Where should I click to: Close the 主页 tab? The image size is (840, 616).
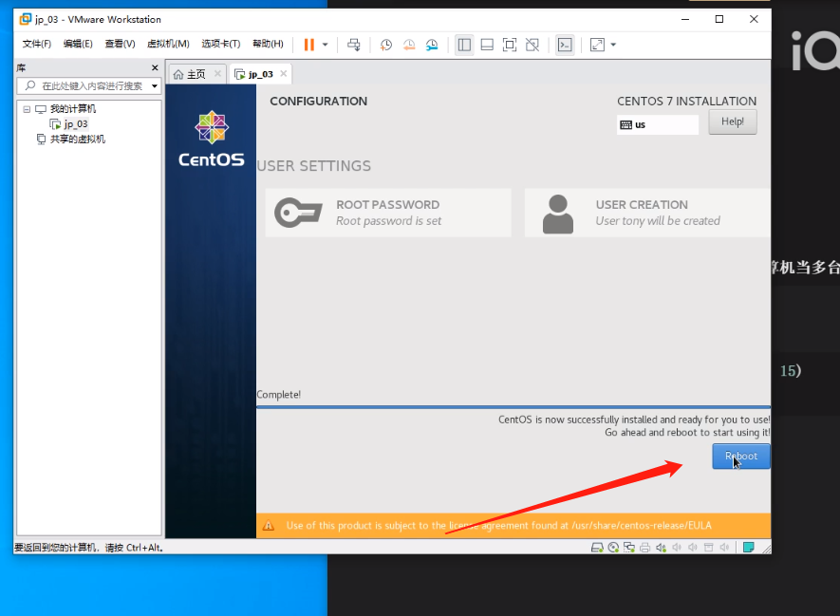click(x=217, y=73)
